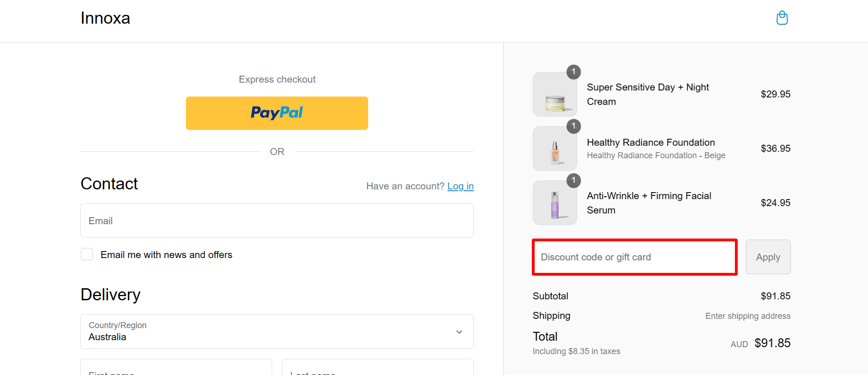Viewport: 868px width, 375px height.
Task: Click the Healthy Radiance Foundation - Beige variant text
Action: (656, 155)
